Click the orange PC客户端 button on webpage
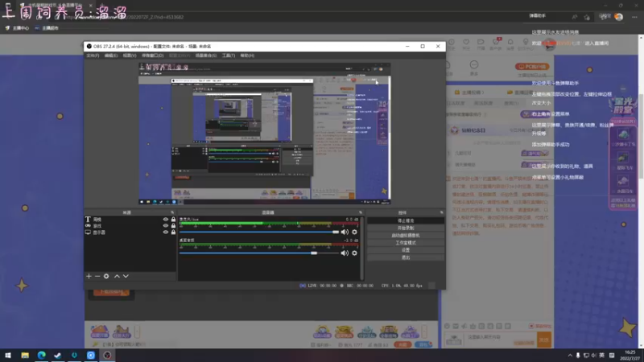Image resolution: width=644 pixels, height=362 pixels. point(532,67)
